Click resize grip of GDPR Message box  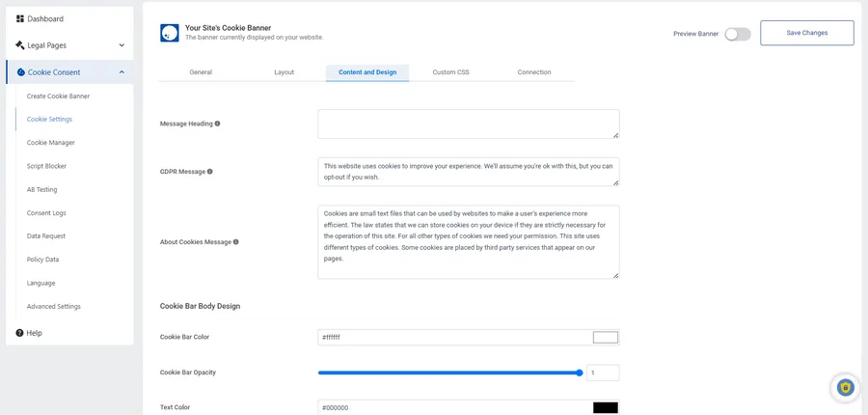tap(615, 182)
